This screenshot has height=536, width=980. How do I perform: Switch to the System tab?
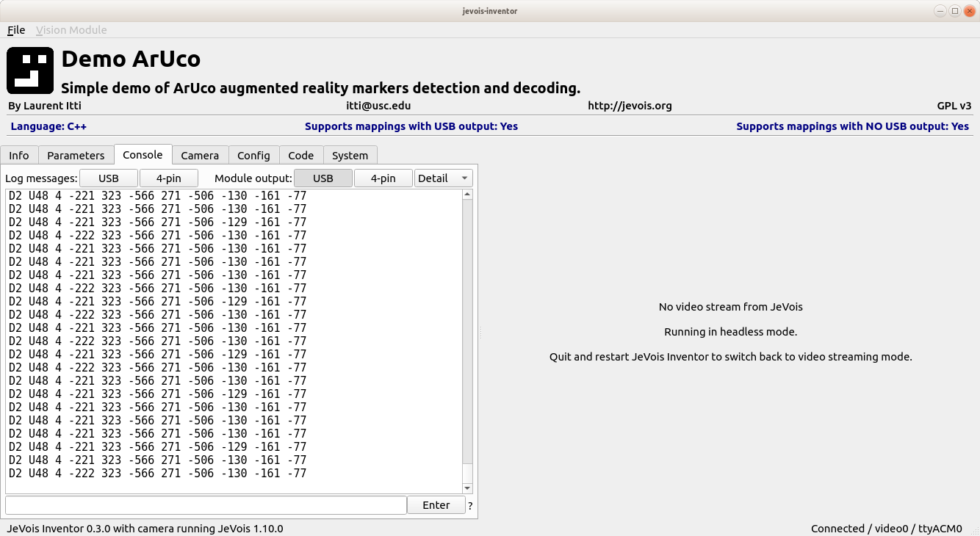click(x=350, y=155)
